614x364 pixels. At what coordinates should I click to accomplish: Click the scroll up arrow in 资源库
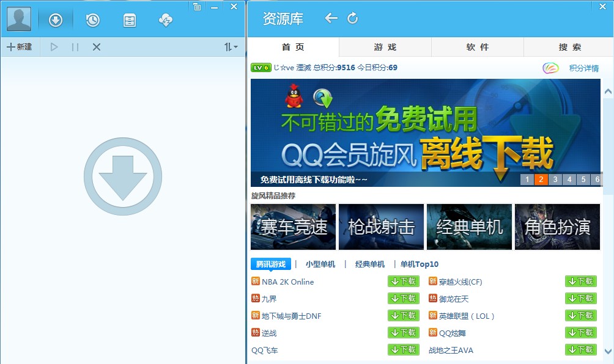tap(608, 92)
